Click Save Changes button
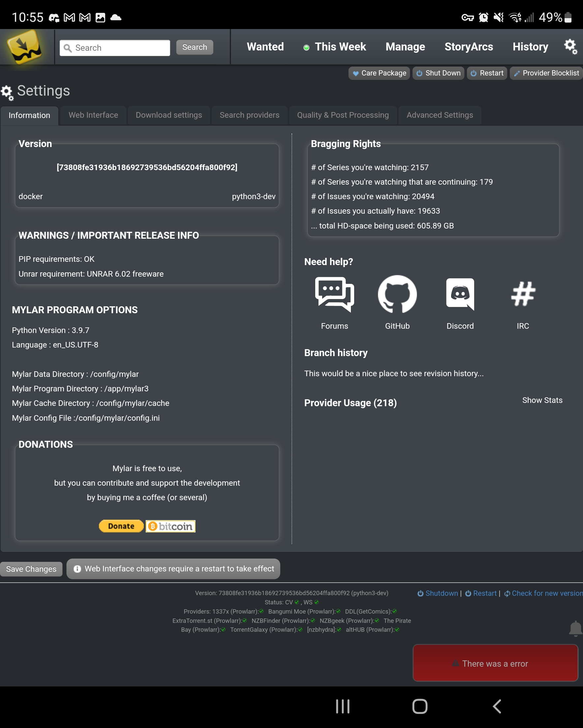The image size is (583, 728). 31,569
